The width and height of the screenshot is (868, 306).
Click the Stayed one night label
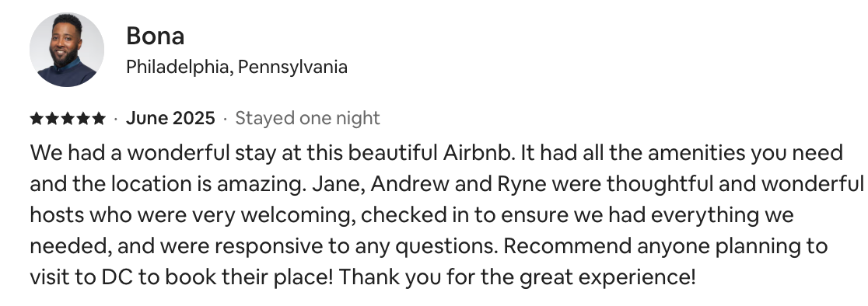(x=307, y=119)
